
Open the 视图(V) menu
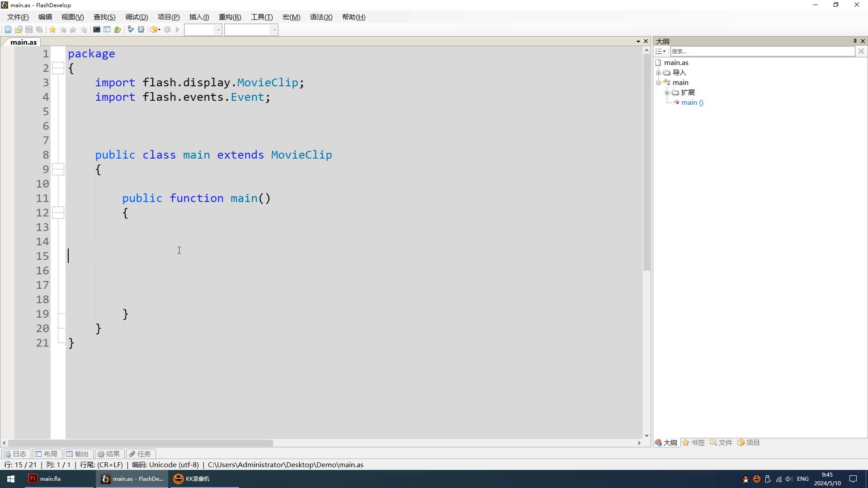(73, 17)
